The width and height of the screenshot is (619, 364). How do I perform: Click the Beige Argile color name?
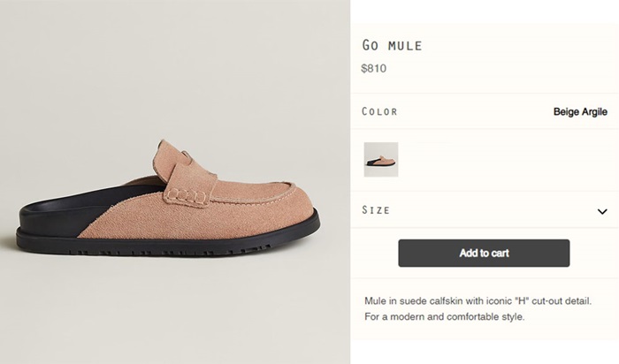pyautogui.click(x=580, y=112)
